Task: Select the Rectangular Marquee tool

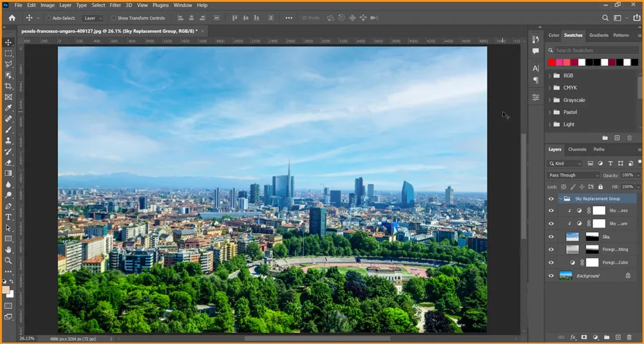Action: (8, 53)
